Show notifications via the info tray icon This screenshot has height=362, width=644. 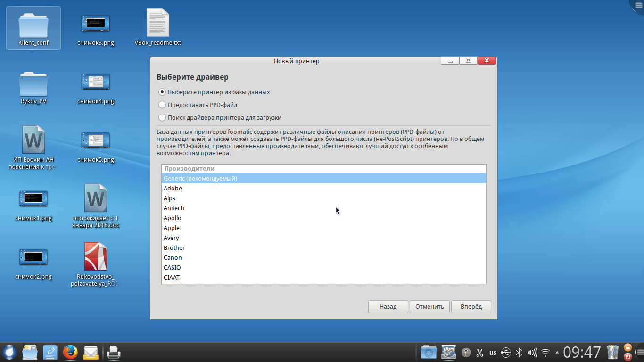[x=466, y=352]
